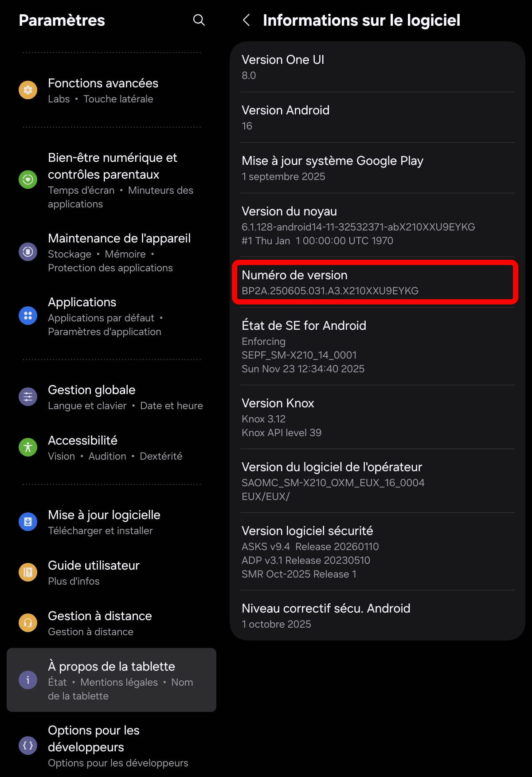Tap the green Bien-être numérique icon
Screen dimensions: 532x777
coord(28,180)
